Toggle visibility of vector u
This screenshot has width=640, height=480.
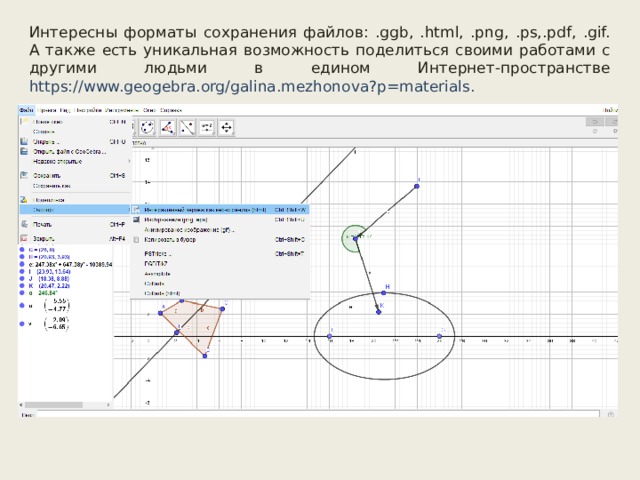[22, 305]
